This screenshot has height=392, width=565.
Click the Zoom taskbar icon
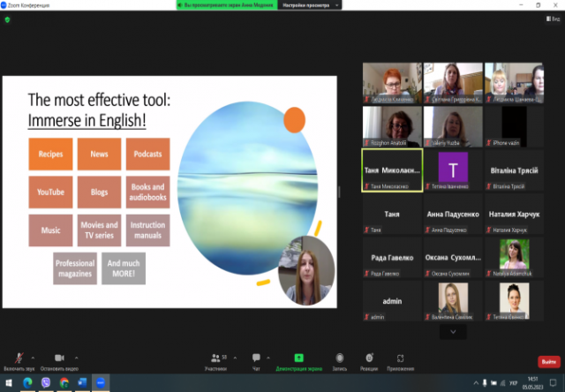tap(101, 382)
